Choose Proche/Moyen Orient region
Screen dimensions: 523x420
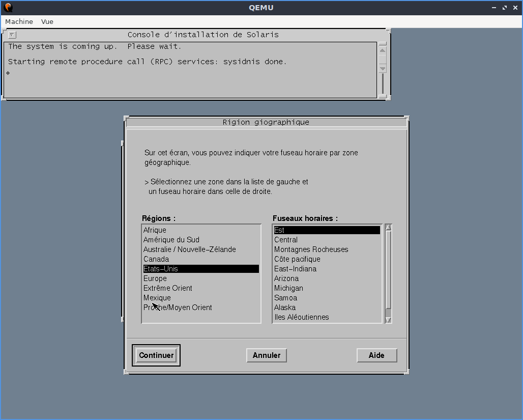[x=201, y=307]
